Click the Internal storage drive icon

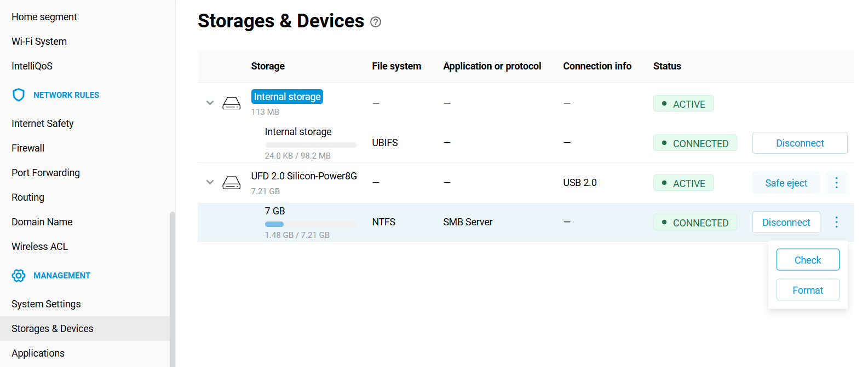pos(232,103)
